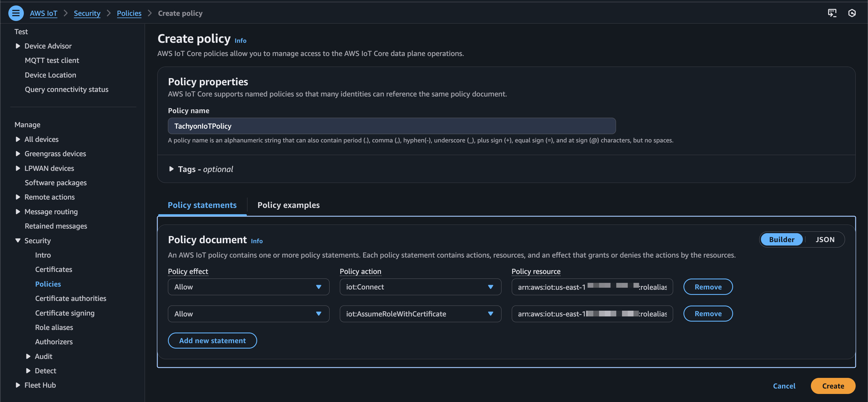Open the Info link beside Create policy
868x402 pixels.
click(x=240, y=41)
